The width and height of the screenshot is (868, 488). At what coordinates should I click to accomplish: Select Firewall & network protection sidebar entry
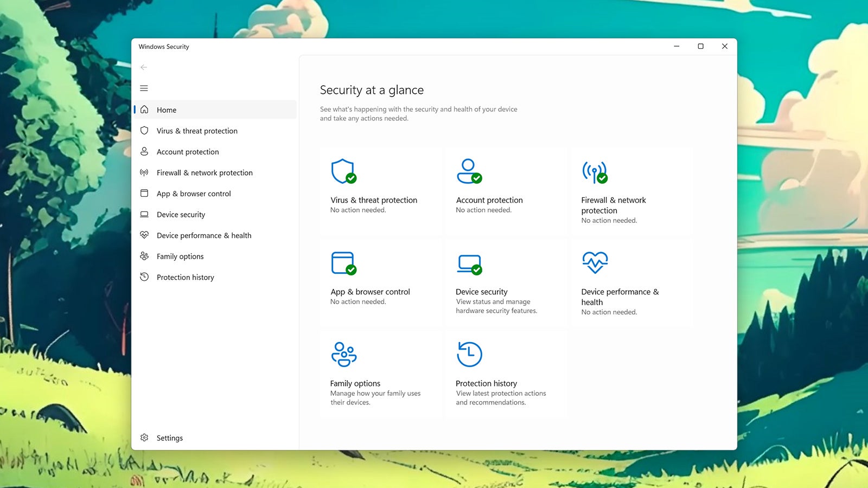click(205, 172)
